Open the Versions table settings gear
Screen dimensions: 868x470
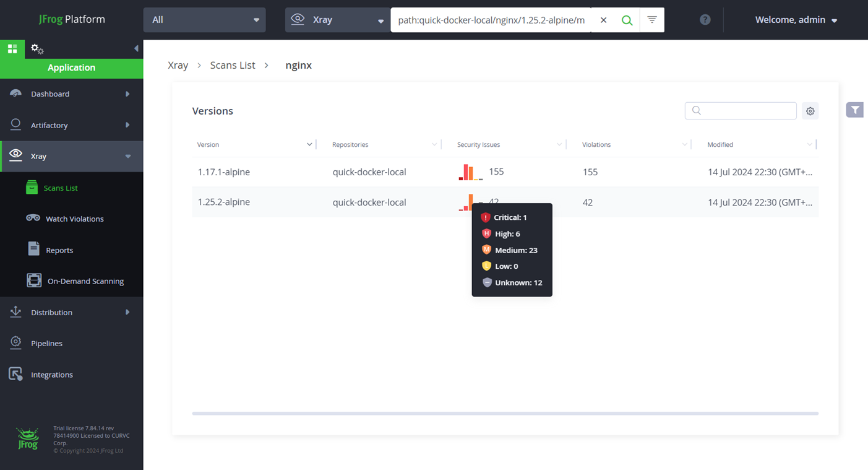[x=810, y=111]
